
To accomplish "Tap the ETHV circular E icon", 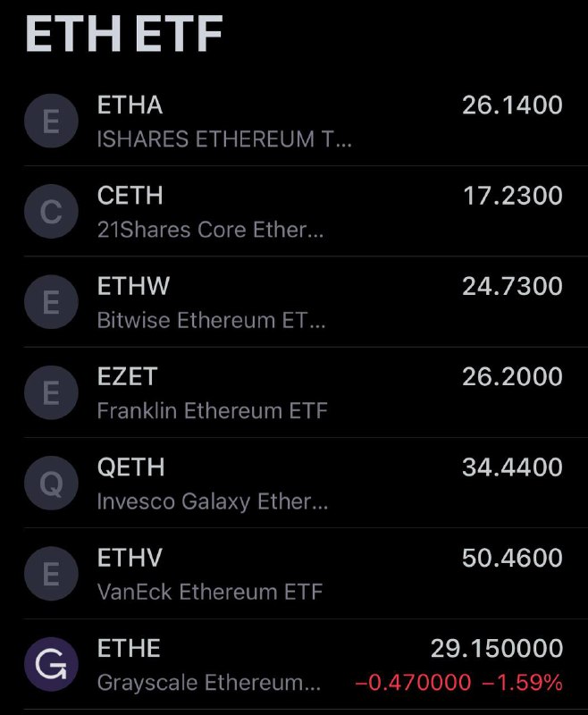I will pyautogui.click(x=51, y=574).
